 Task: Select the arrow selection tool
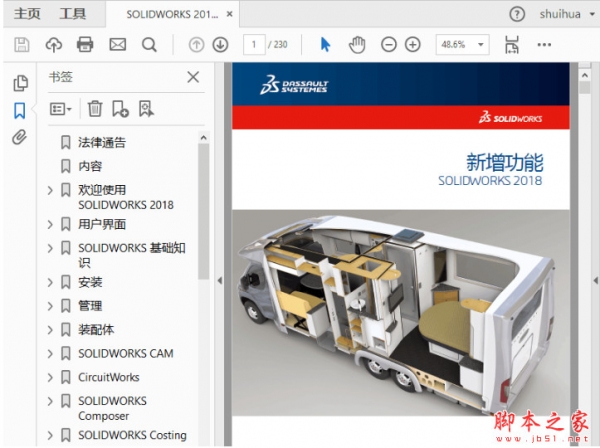(x=325, y=44)
